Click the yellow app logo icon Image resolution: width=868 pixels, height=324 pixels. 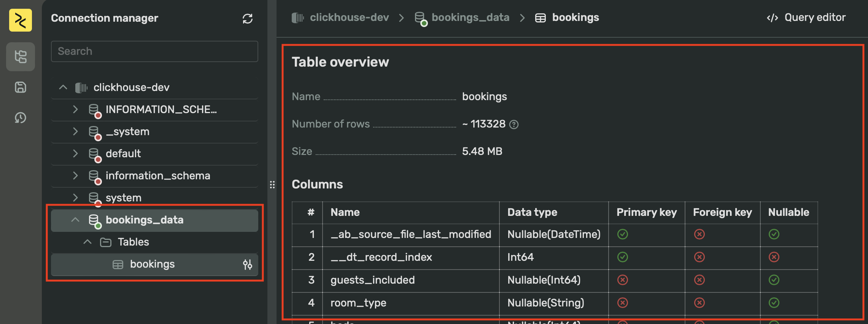point(21,20)
